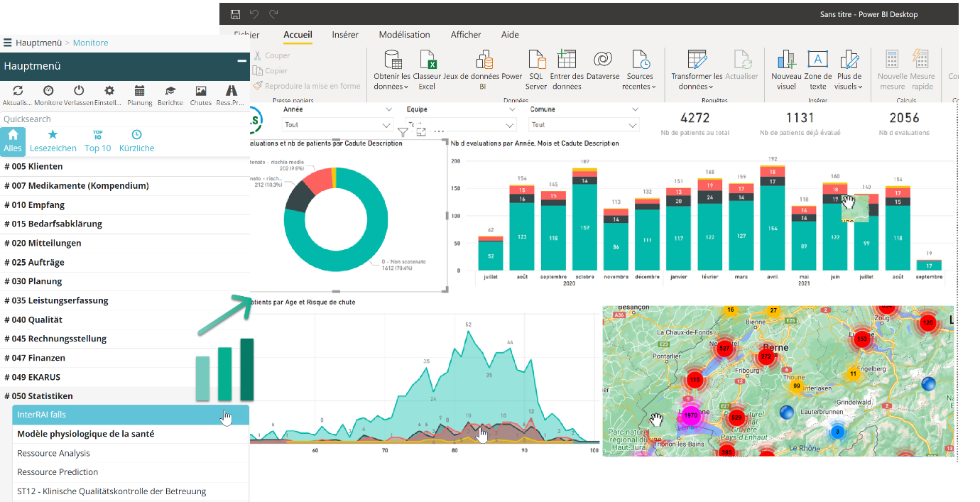This screenshot has height=502, width=980.
Task: Click the Classeur Excel workbook icon
Action: (427, 61)
